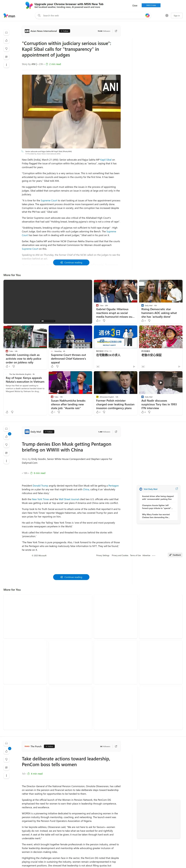Open Privacy and Cookies footer link

point(120,556)
